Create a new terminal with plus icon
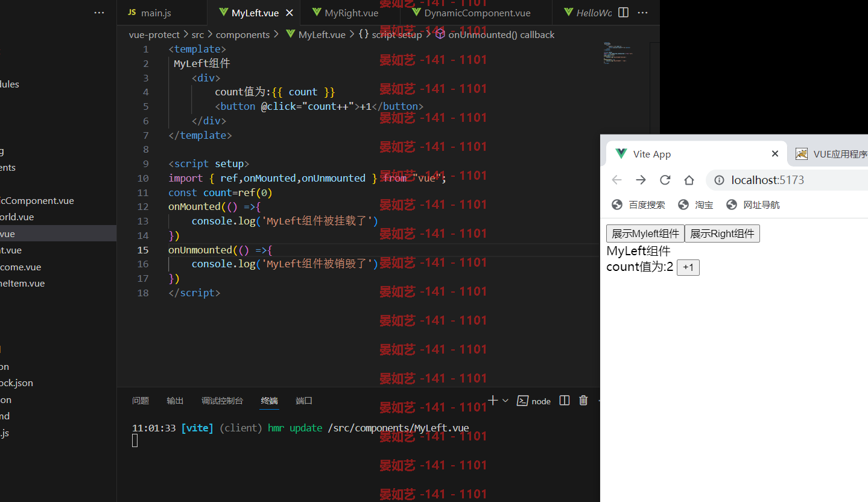 click(x=493, y=401)
